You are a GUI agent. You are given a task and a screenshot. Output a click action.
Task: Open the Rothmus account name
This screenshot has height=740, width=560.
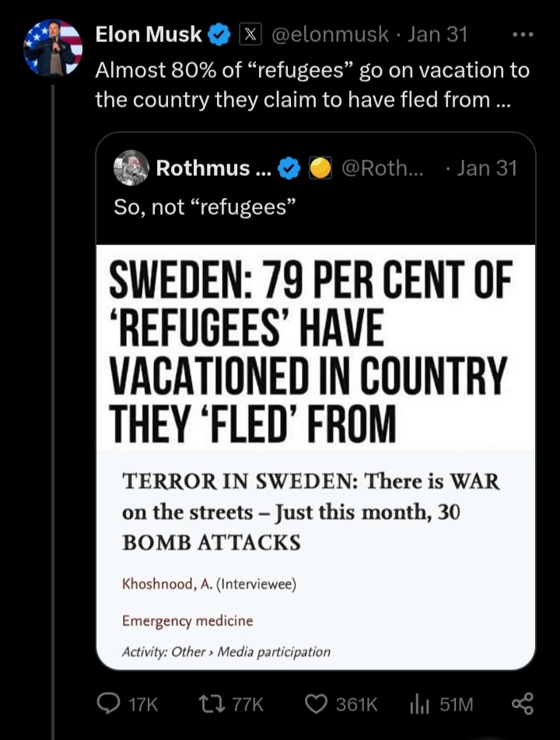click(203, 168)
